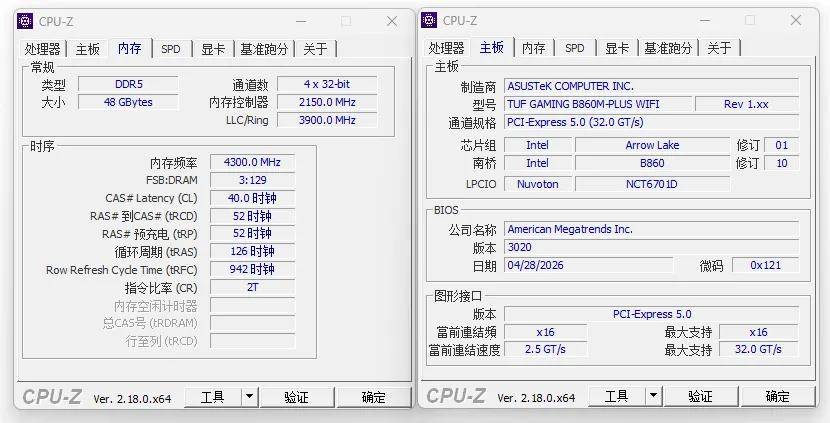Click the 验证 button in left window
This screenshot has width=830, height=423.
pyautogui.click(x=296, y=397)
